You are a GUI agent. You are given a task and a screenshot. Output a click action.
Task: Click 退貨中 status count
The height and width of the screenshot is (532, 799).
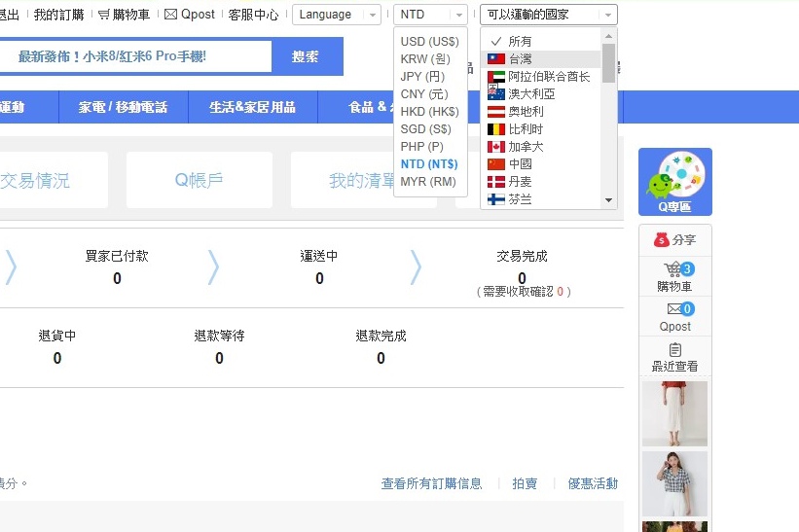tap(57, 359)
